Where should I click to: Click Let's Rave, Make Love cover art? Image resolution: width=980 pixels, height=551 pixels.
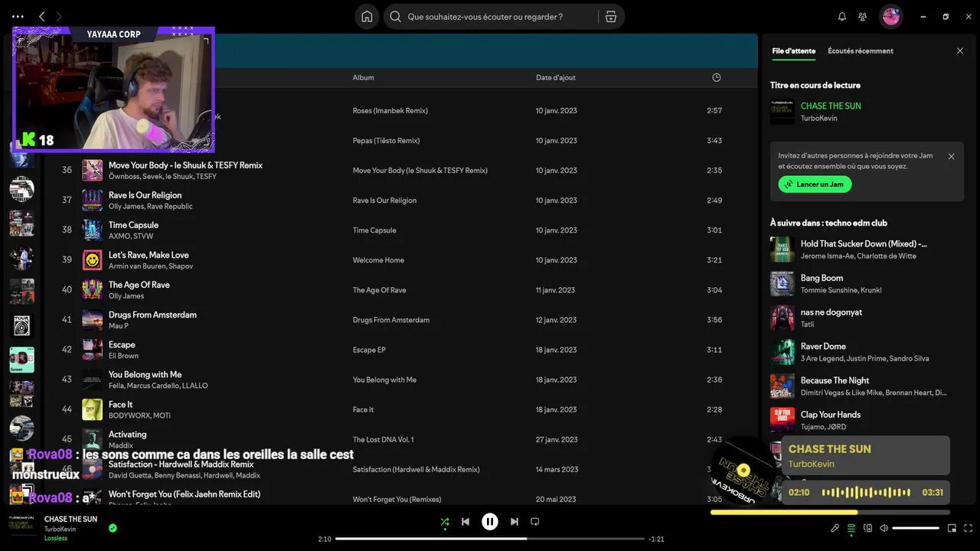coord(93,259)
